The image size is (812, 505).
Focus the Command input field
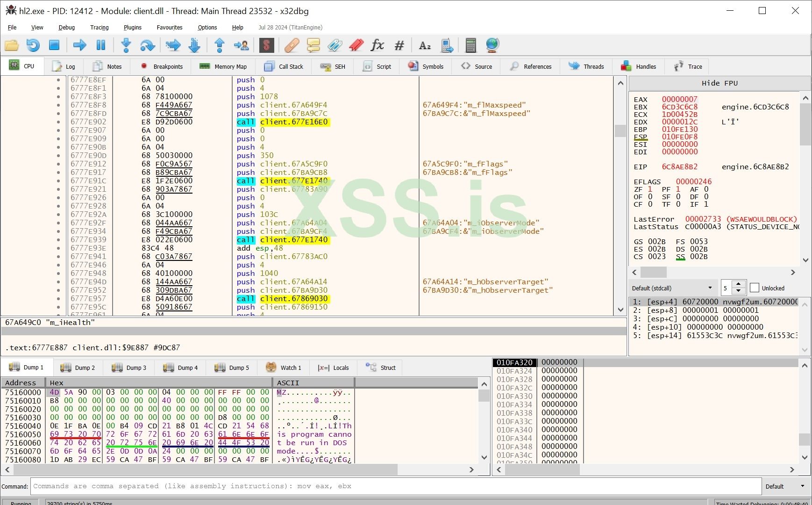point(395,486)
